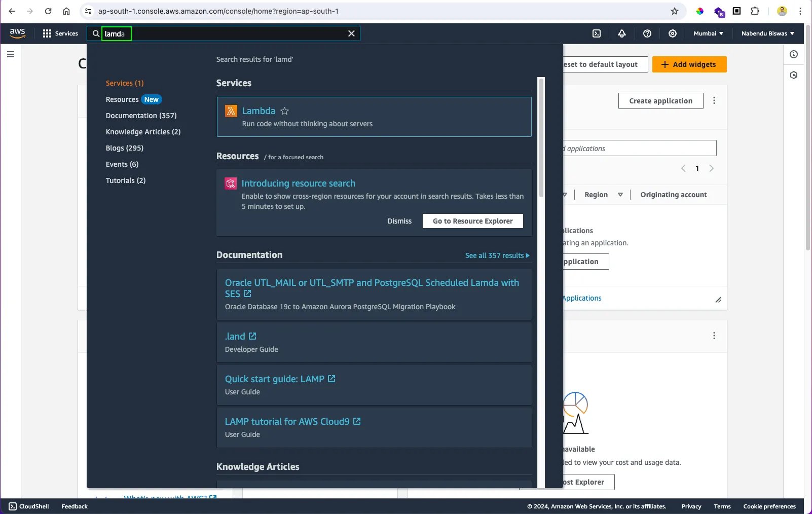Viewport: 812px width, 514px height.
Task: Open the Services grid menu
Action: (60, 33)
